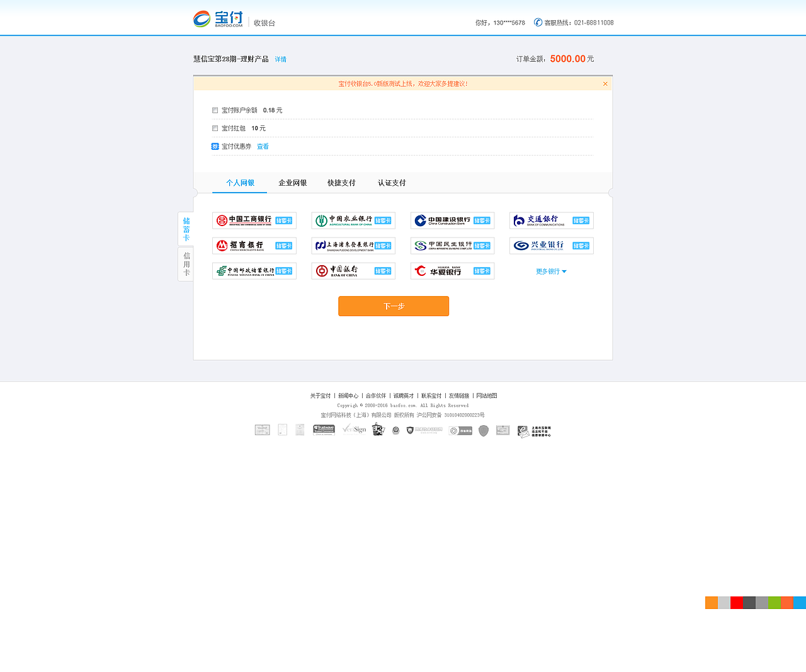Select Postal Savings Bank 中国邮政储蓄银行
The width and height of the screenshot is (806, 672).
click(254, 271)
